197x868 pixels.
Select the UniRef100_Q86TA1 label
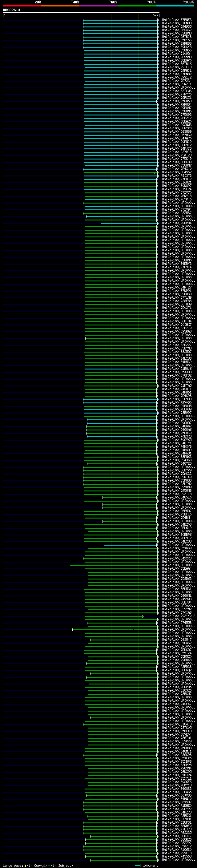[177, 737]
